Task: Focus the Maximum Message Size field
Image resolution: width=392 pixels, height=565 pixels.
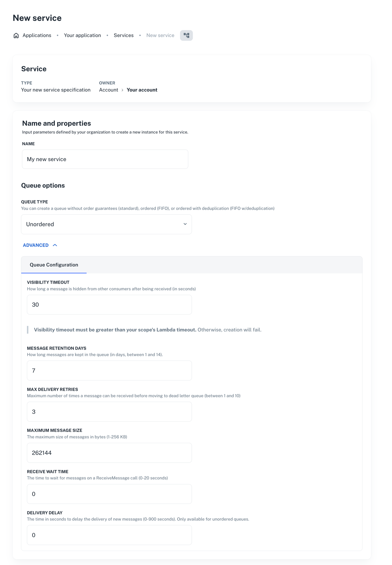Action: click(109, 453)
